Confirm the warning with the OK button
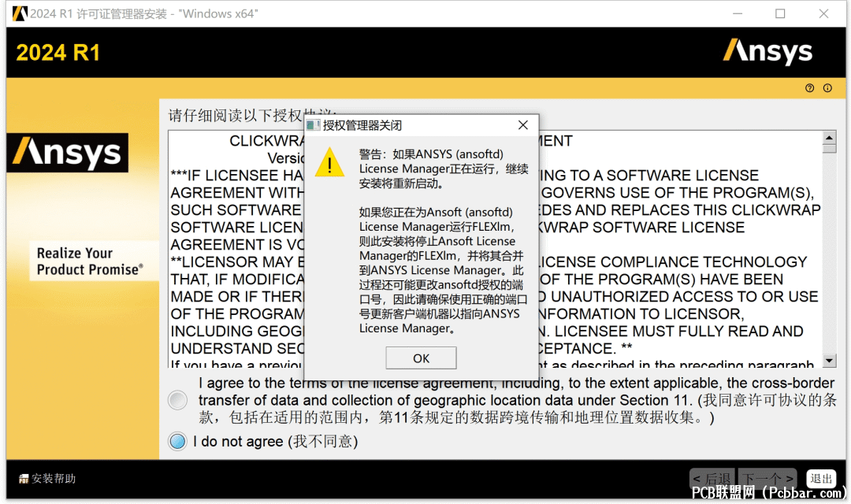Screen dimensions: 851x504 [x=421, y=358]
